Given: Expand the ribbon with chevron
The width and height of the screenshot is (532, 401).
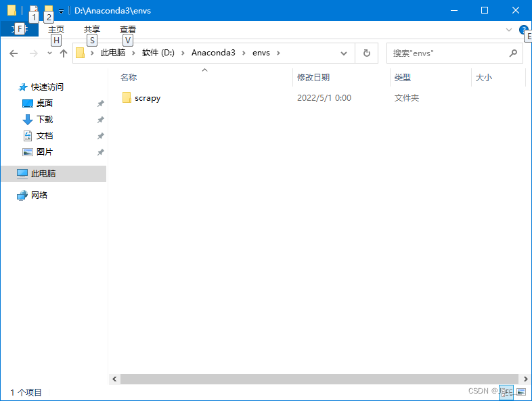Looking at the screenshot, I should pyautogui.click(x=509, y=30).
